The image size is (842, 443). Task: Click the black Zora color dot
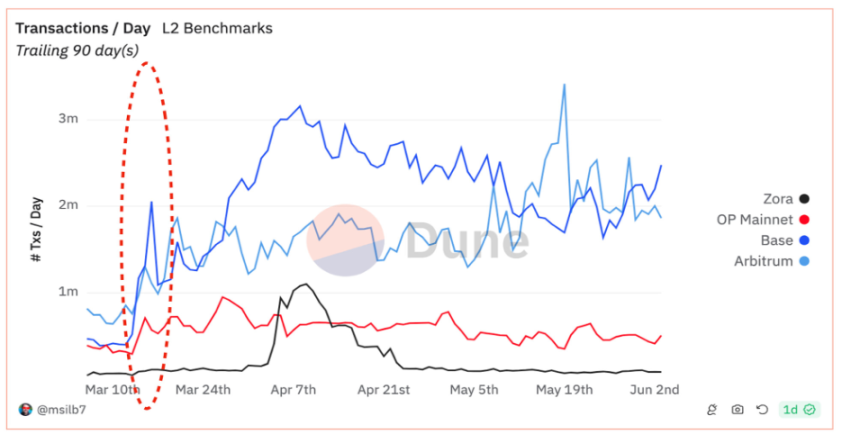805,199
